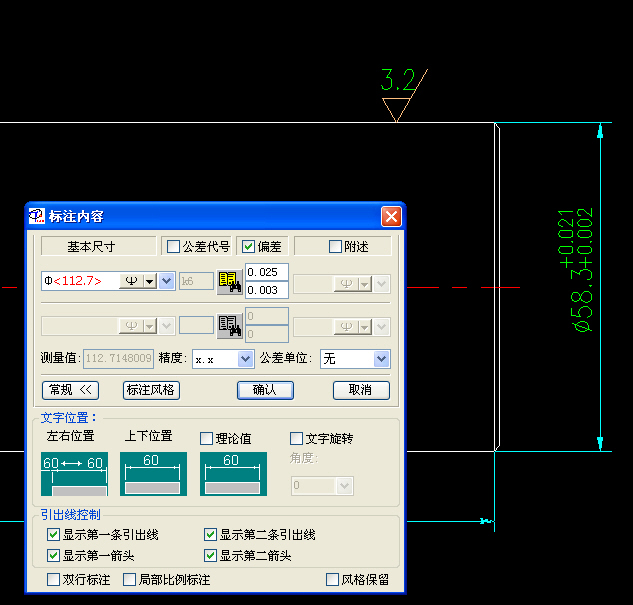633x605 pixels.
Task: Click the Ψ symbol button in second-row 附述 field
Action: point(346,327)
